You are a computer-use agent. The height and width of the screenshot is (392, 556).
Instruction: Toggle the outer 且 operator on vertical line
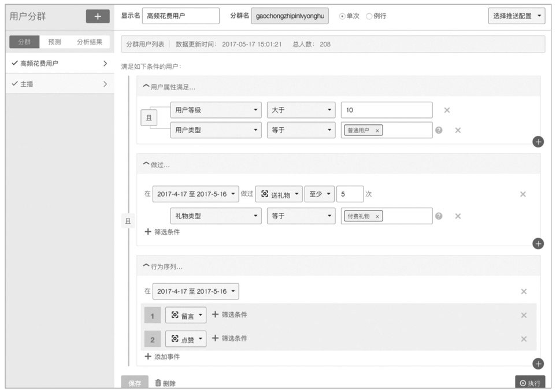coord(128,221)
